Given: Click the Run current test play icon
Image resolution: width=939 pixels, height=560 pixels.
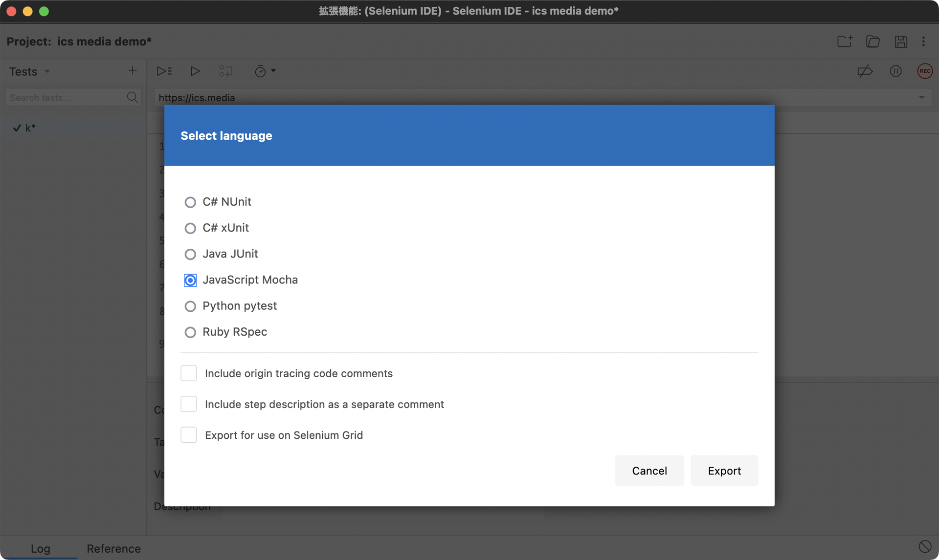Looking at the screenshot, I should (195, 71).
